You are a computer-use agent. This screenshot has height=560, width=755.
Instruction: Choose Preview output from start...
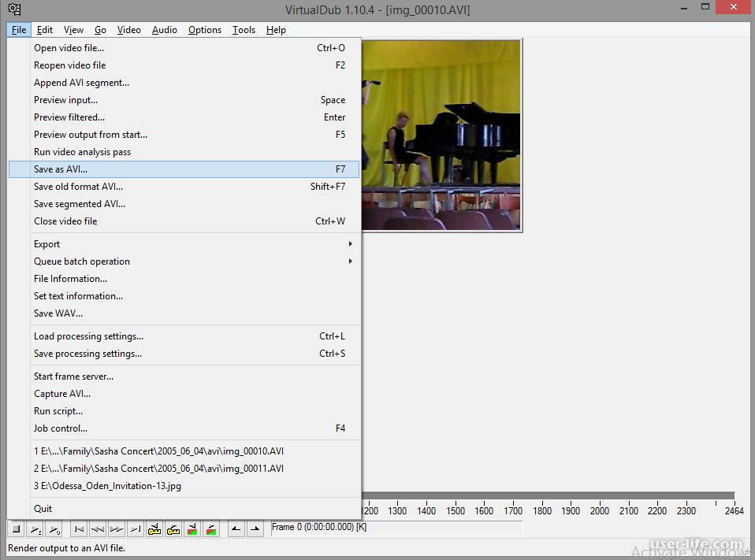pos(184,135)
